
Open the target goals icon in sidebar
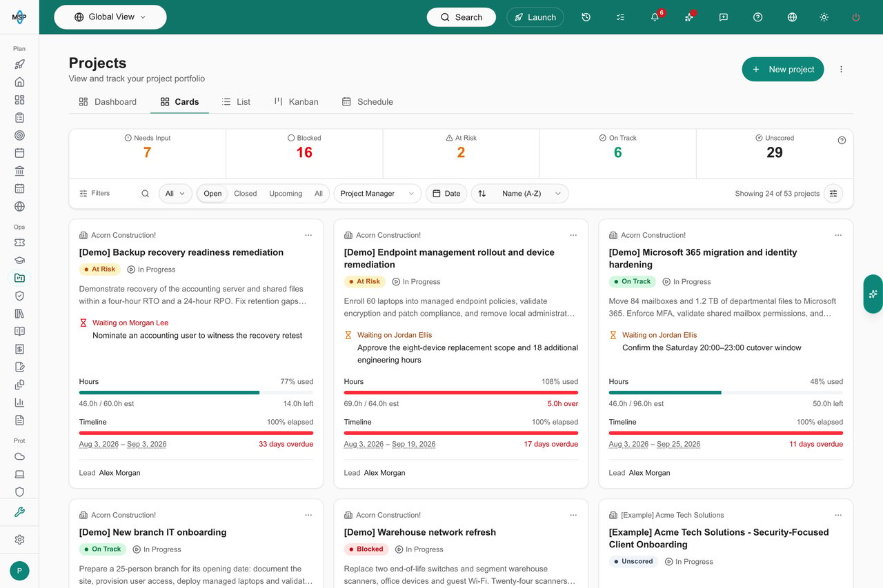coord(19,135)
